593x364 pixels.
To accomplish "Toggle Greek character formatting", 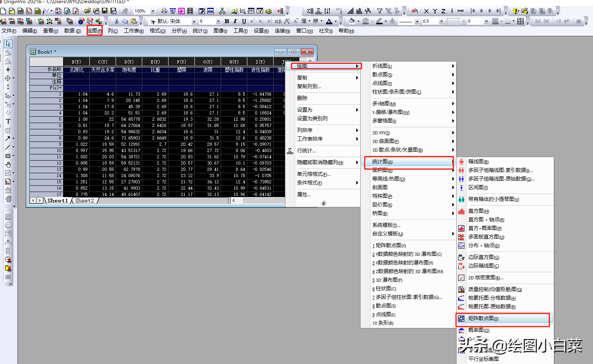I will (x=278, y=21).
